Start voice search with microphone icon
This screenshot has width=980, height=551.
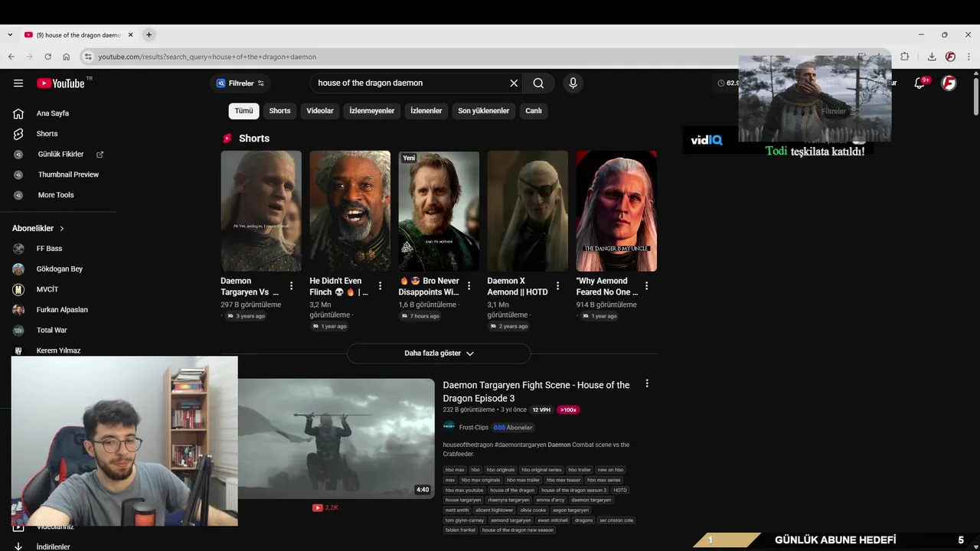point(573,83)
